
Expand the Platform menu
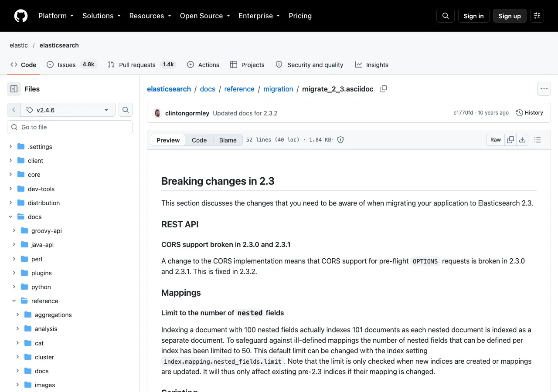pos(56,16)
